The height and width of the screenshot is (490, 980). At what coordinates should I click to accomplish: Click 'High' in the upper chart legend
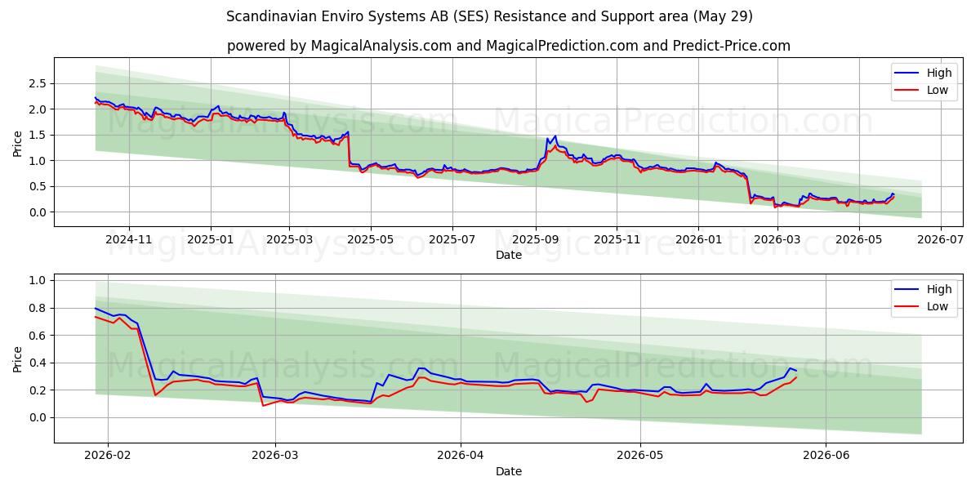[x=939, y=73]
